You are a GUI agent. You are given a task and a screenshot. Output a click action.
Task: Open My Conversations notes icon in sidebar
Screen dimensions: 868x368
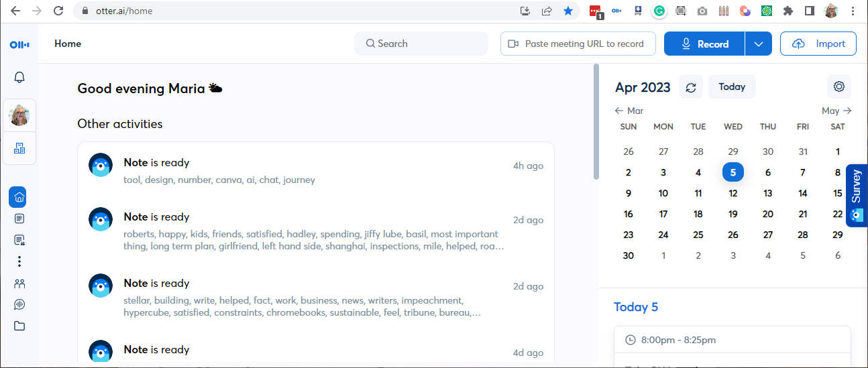pos(19,219)
